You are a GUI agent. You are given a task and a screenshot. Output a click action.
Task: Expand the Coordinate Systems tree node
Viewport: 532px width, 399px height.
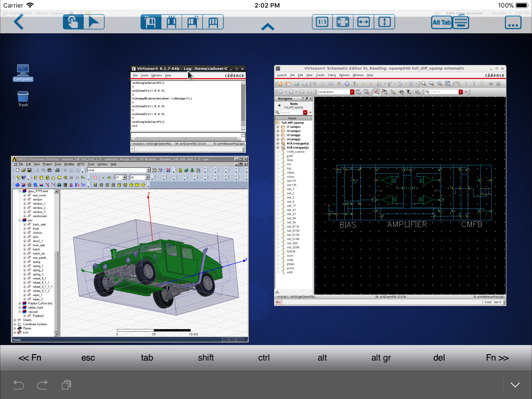point(15,324)
